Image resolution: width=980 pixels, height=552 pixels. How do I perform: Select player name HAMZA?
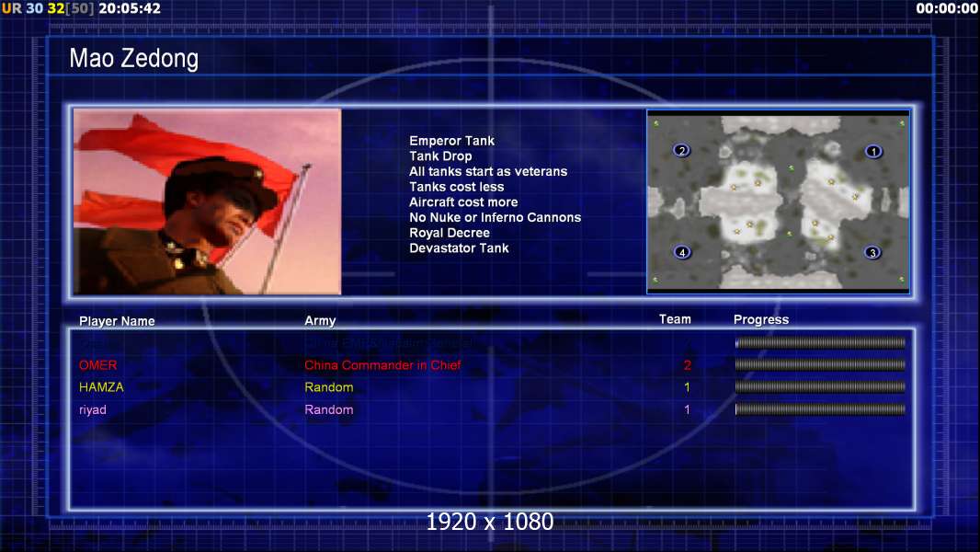coord(101,387)
